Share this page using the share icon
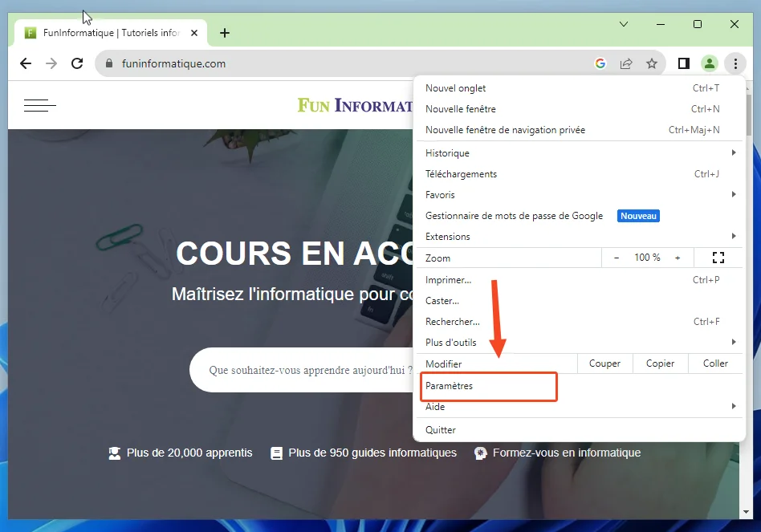The image size is (761, 532). click(626, 63)
